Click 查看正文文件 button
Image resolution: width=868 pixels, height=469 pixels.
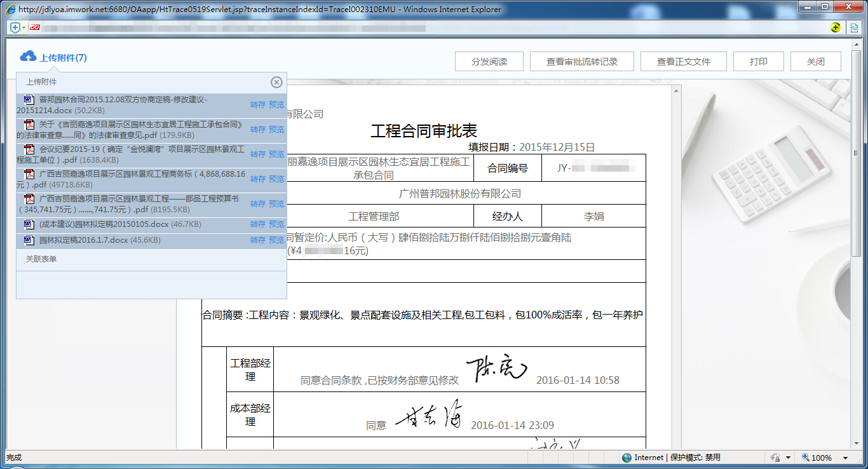click(x=683, y=62)
